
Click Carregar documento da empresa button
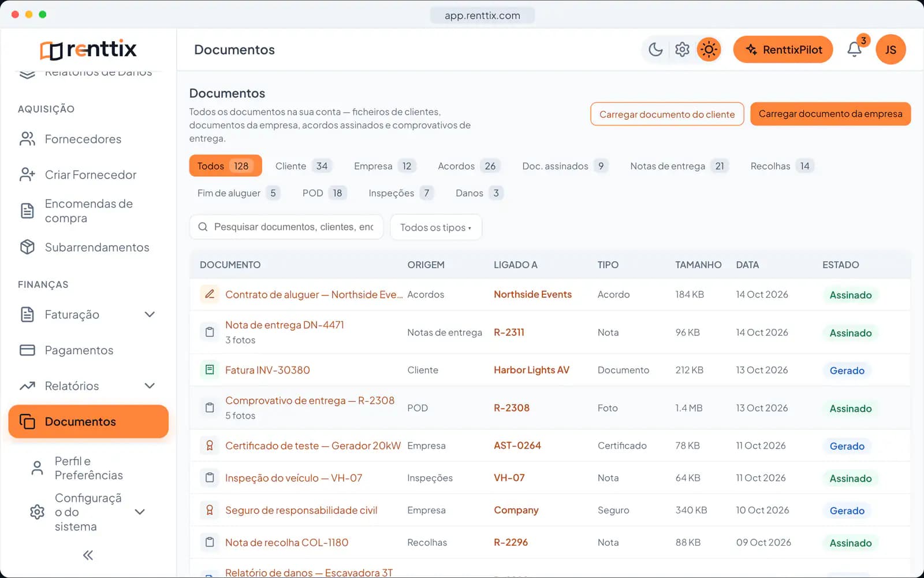click(x=830, y=114)
